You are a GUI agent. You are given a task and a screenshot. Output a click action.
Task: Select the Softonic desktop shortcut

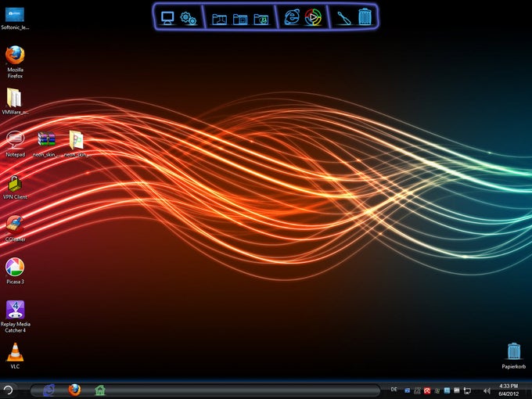[15, 18]
